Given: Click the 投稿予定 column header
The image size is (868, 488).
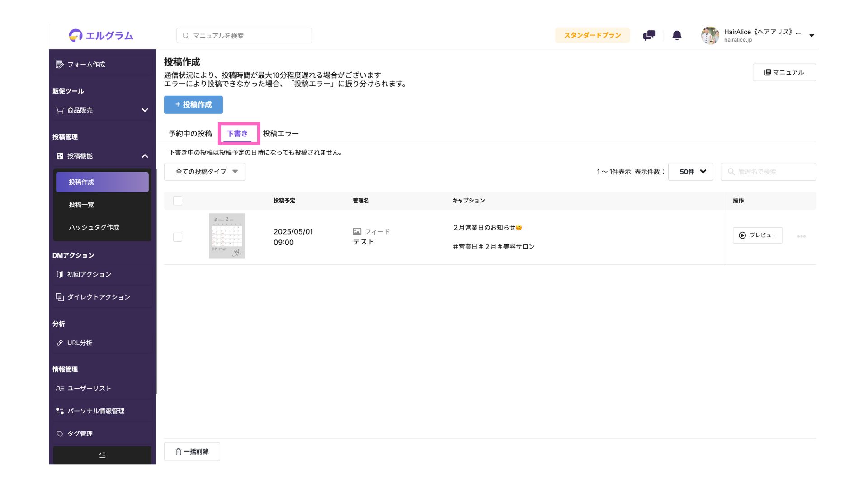Looking at the screenshot, I should [284, 201].
